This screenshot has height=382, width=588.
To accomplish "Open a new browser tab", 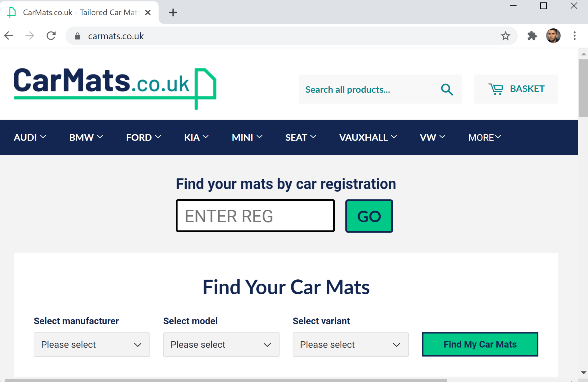I will click(173, 12).
